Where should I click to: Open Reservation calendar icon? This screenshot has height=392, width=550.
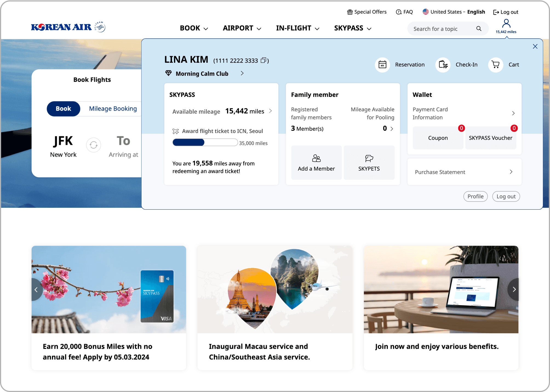pos(382,65)
